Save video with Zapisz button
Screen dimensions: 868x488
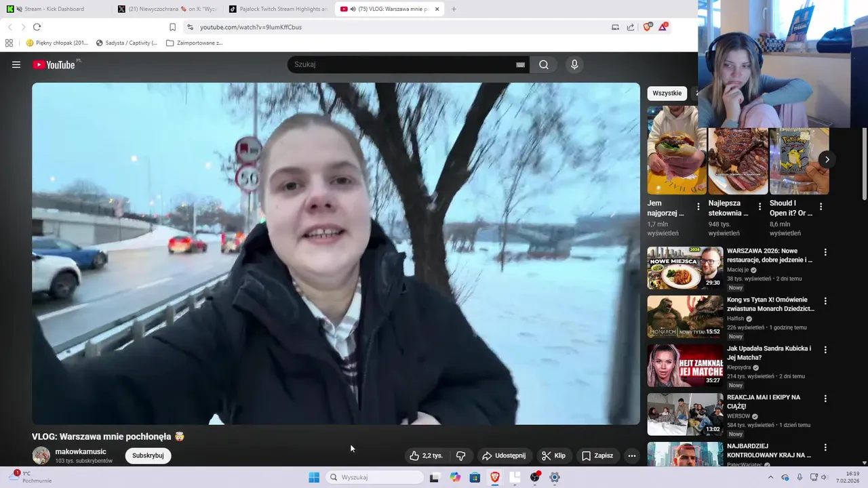click(x=597, y=455)
